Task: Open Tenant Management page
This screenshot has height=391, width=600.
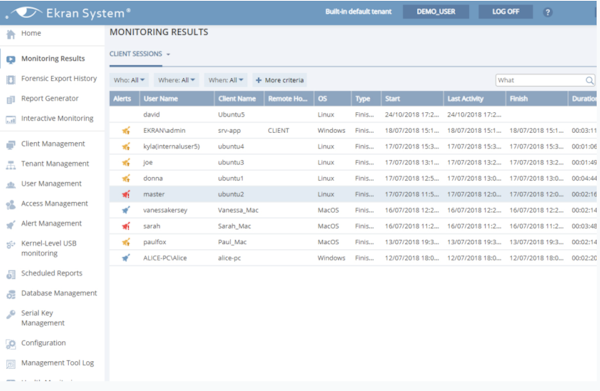Action: tap(55, 164)
